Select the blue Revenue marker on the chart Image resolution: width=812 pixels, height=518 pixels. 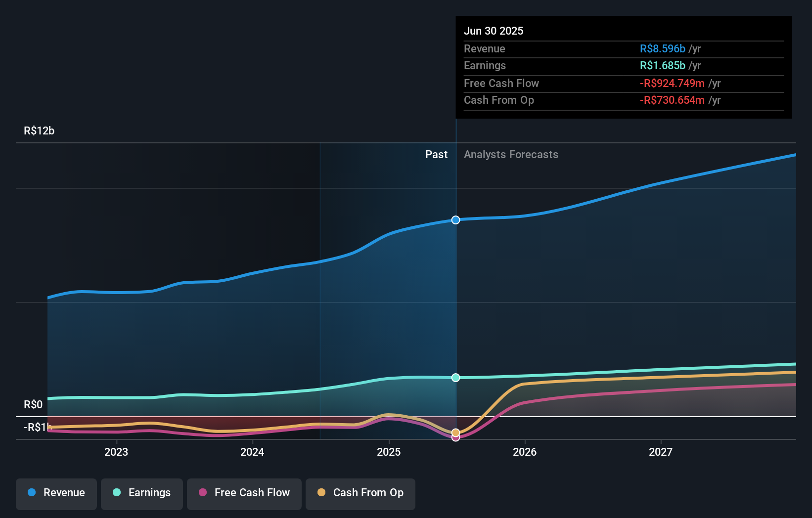point(455,220)
